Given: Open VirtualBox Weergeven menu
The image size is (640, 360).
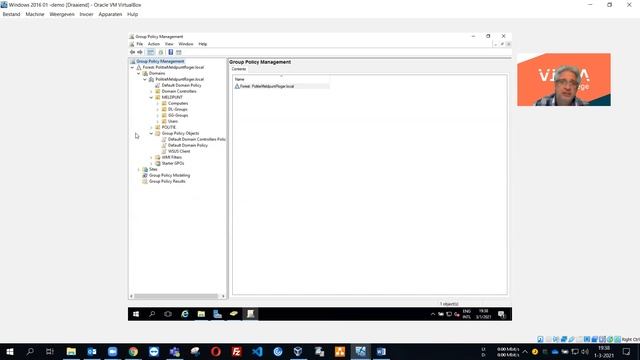Looking at the screenshot, I should tap(62, 14).
